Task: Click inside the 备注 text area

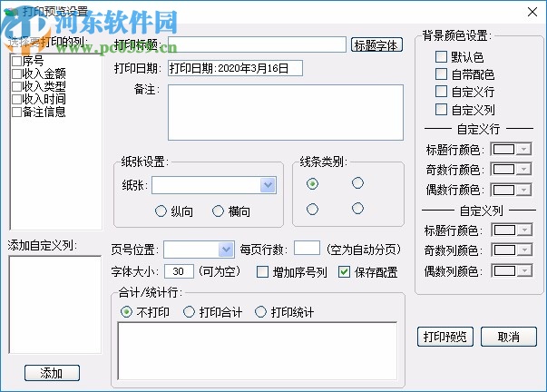Action: [x=286, y=113]
